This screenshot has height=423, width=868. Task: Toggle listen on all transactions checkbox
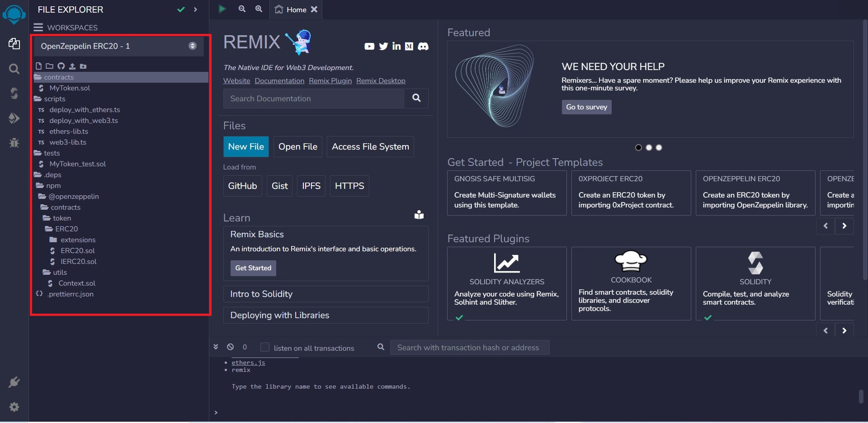click(x=265, y=347)
